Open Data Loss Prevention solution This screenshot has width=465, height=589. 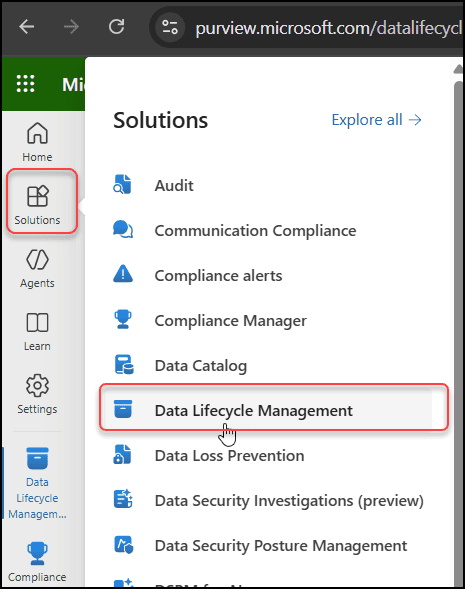click(229, 456)
